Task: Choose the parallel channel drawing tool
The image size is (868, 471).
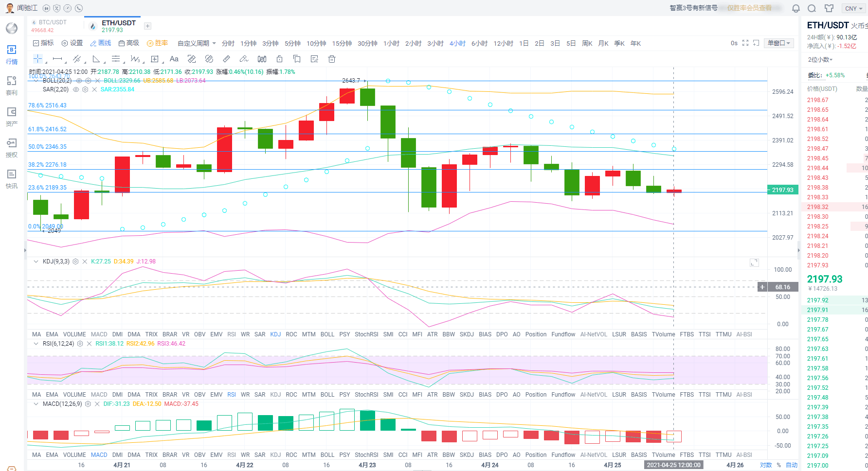Action: (x=77, y=59)
